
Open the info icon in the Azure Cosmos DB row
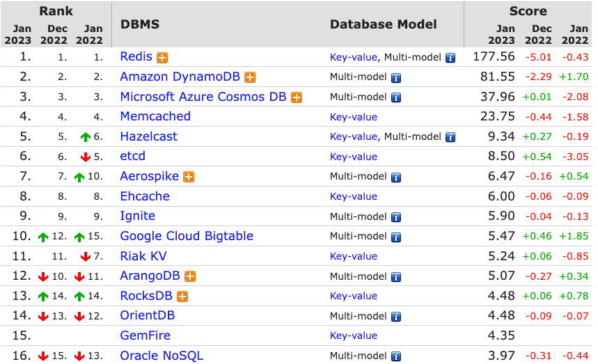click(396, 97)
